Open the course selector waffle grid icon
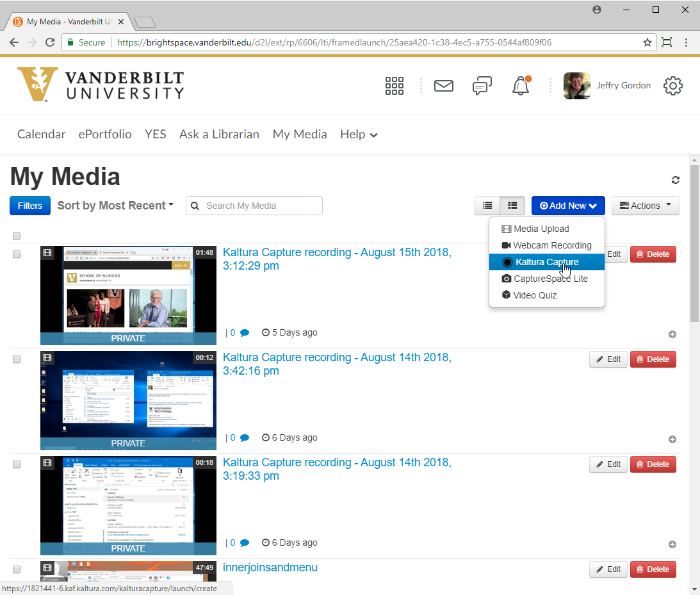The image size is (700, 595). pos(394,86)
